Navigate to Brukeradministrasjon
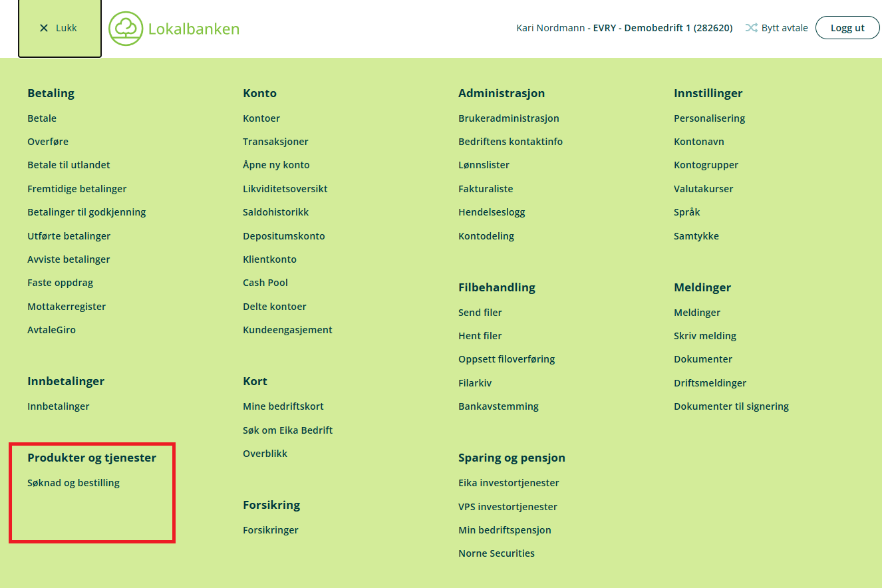Image resolution: width=882 pixels, height=588 pixels. (508, 118)
